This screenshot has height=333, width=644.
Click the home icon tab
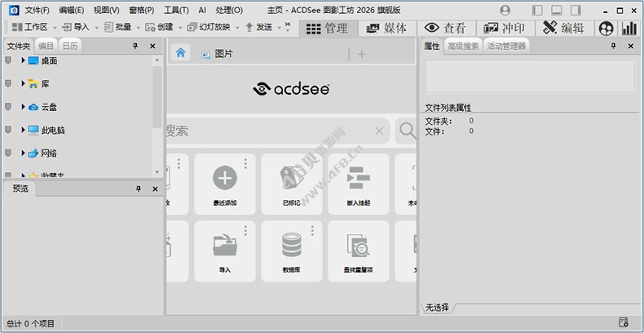pyautogui.click(x=181, y=53)
